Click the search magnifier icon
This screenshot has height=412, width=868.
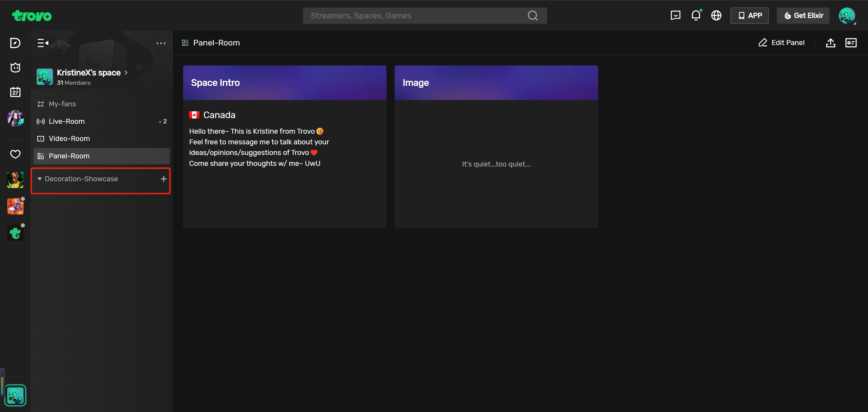pyautogui.click(x=532, y=16)
